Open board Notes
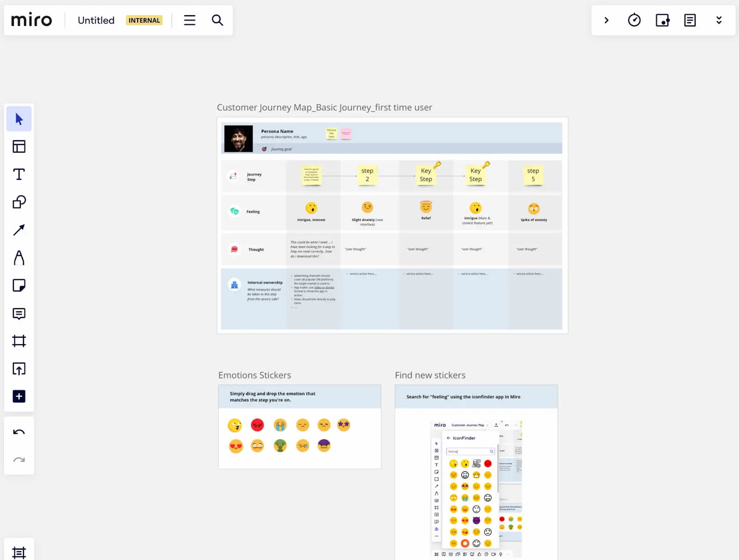 [x=690, y=20]
